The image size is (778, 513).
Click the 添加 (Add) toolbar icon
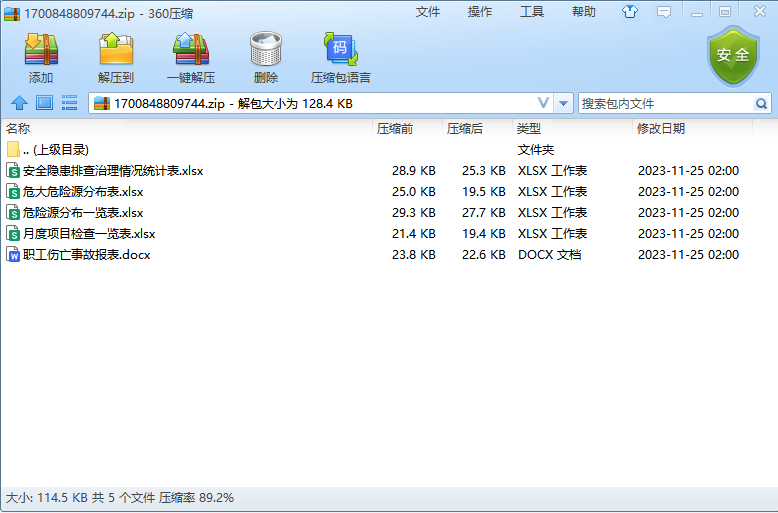(x=41, y=57)
